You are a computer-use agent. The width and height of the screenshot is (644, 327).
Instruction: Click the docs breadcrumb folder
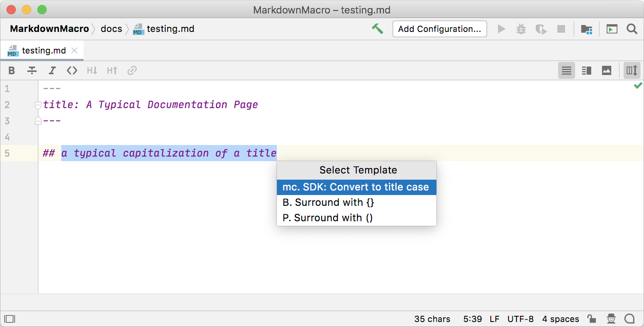(111, 29)
